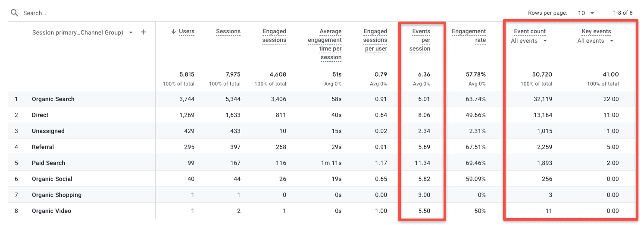The height and width of the screenshot is (225, 644).
Task: Click Engaged sessions per user header
Action: point(375,40)
